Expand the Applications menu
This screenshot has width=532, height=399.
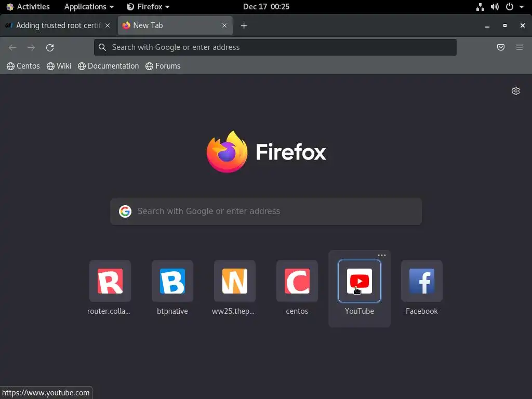(x=89, y=6)
